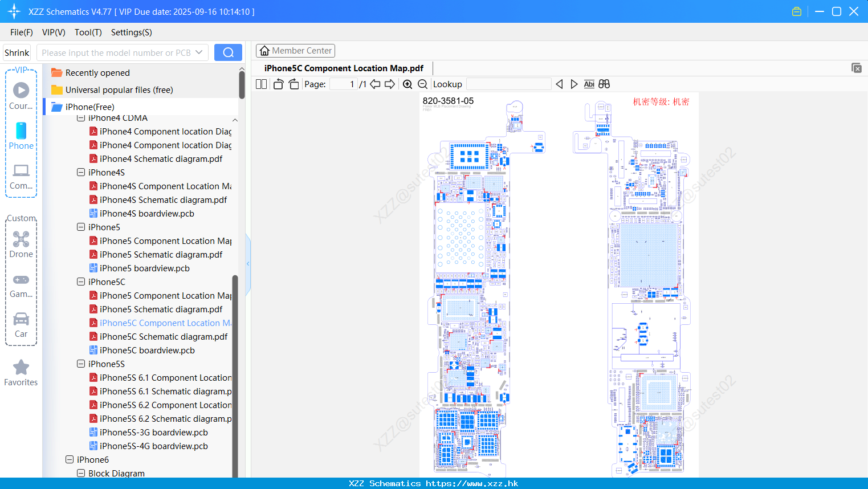Open iPhone4S Schematic diagram.pdf

163,200
